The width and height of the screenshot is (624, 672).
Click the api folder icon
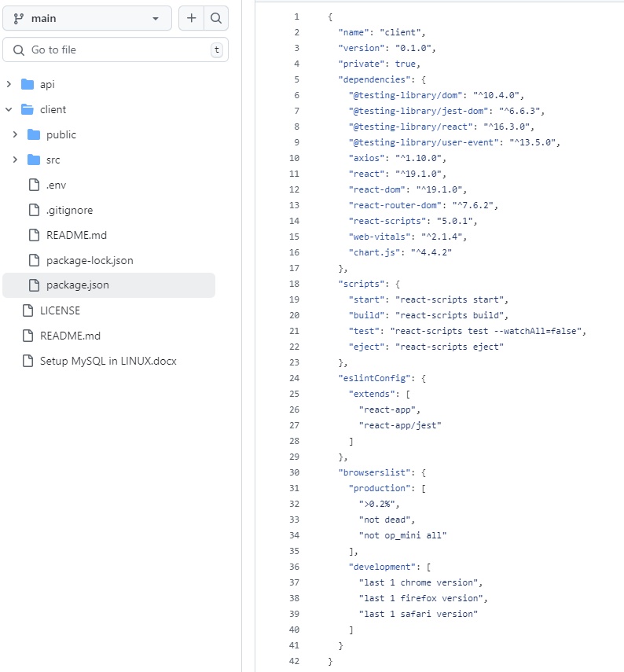(28, 84)
